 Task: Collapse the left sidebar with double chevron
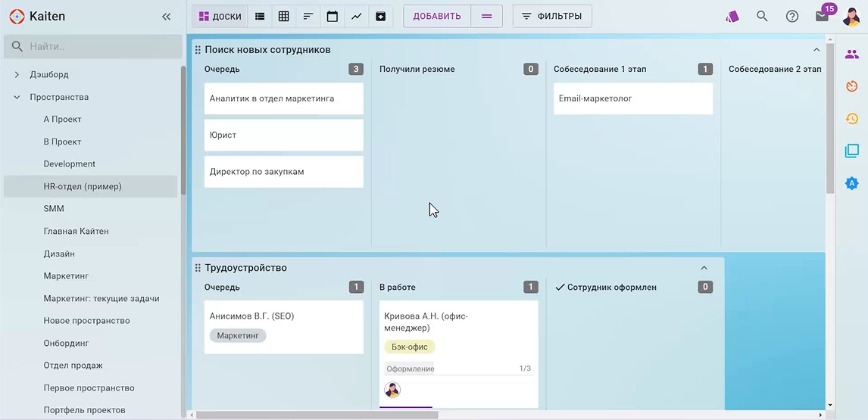tap(167, 16)
